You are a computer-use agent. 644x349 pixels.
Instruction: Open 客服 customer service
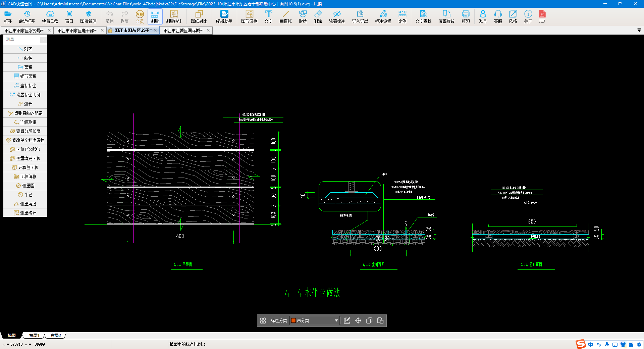click(498, 16)
